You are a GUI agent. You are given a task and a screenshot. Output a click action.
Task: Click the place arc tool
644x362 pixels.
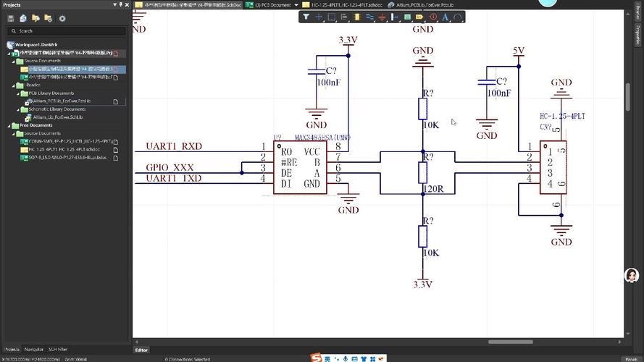tap(459, 17)
